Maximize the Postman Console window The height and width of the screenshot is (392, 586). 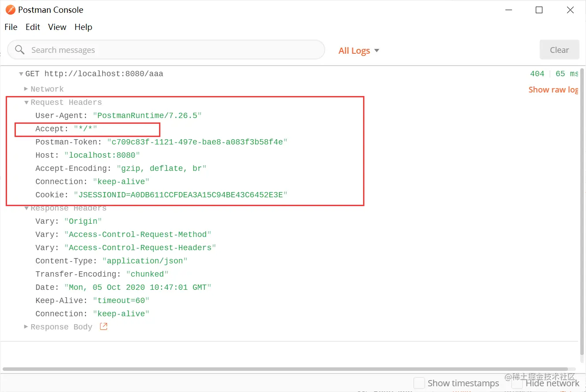[x=539, y=10]
